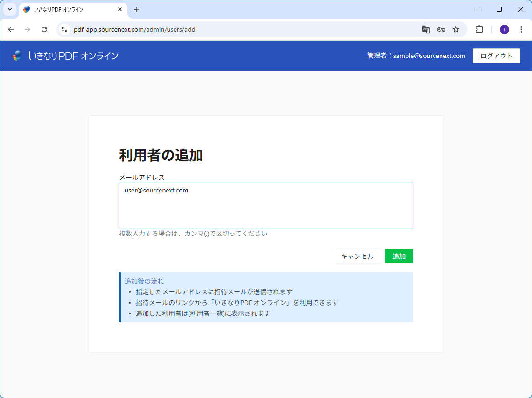Viewport: 532px width, 398px height.
Task: Bookmark this page with star icon
Action: (x=456, y=29)
